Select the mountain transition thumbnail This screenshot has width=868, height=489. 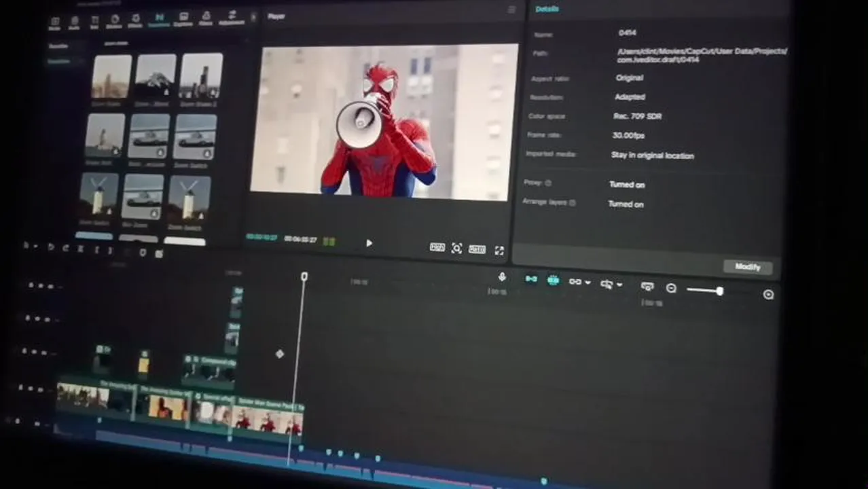point(156,75)
